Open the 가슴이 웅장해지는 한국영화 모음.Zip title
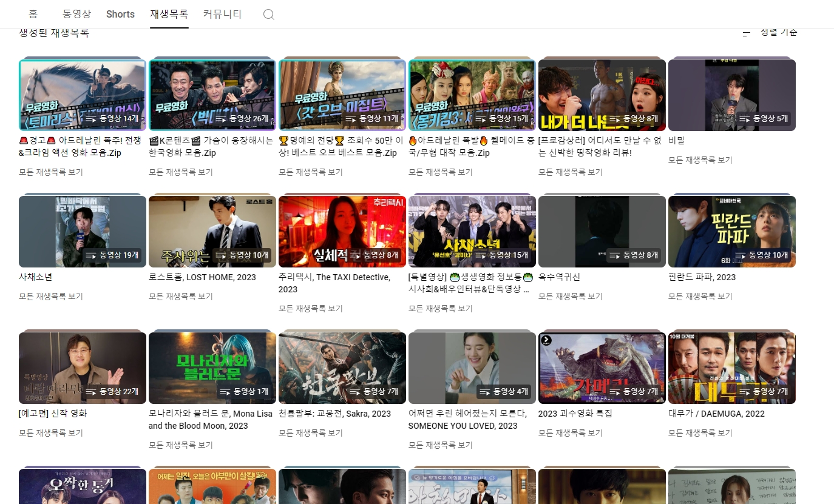The height and width of the screenshot is (504, 834). click(x=211, y=147)
